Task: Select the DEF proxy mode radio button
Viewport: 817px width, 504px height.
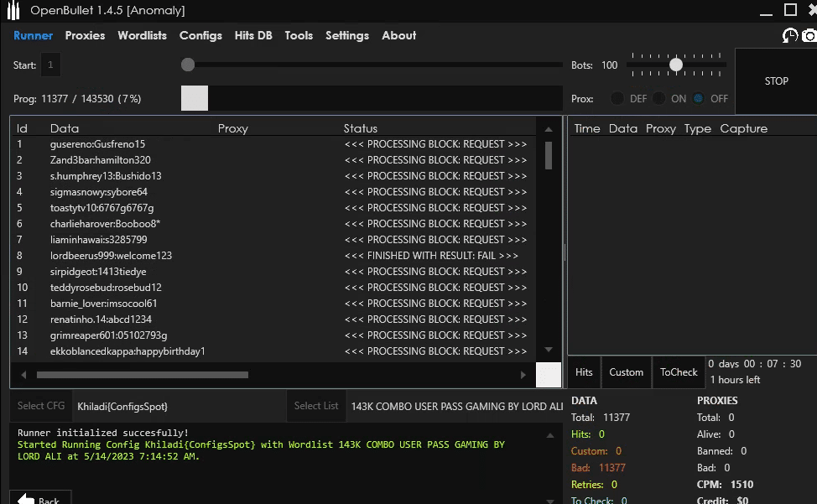Action: (x=617, y=98)
